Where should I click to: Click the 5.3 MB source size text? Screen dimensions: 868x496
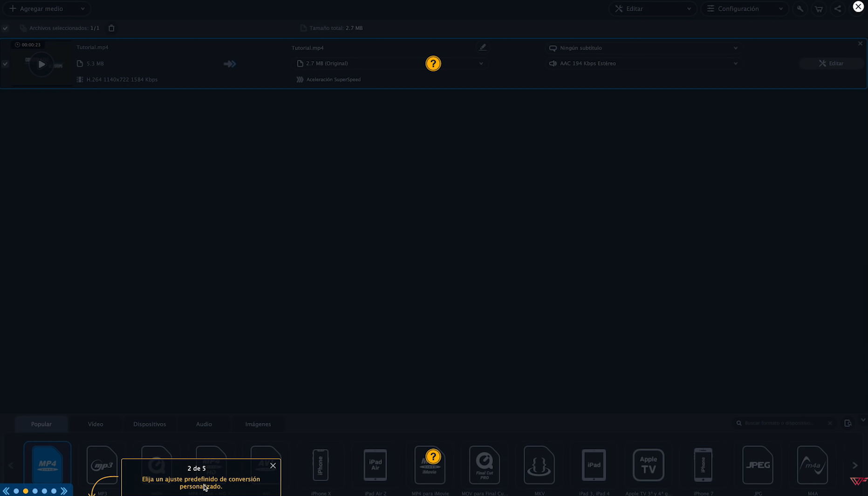[95, 63]
